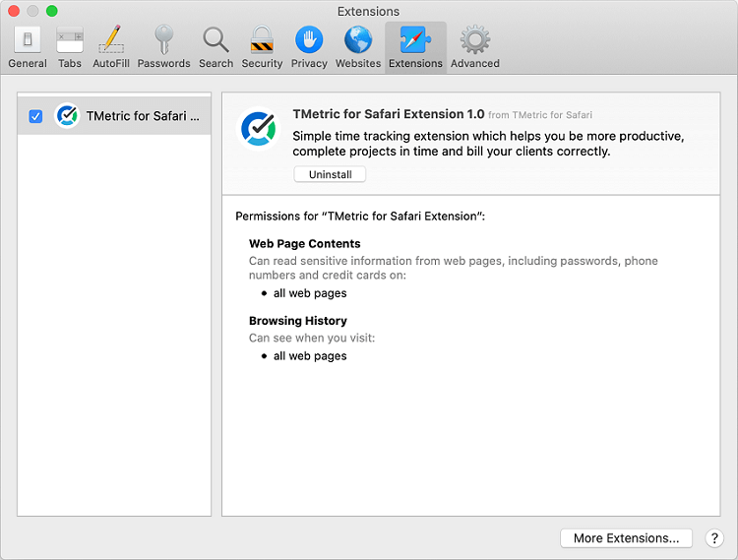Open the Privacy hand icon pane
This screenshot has height=560, width=738.
[309, 47]
